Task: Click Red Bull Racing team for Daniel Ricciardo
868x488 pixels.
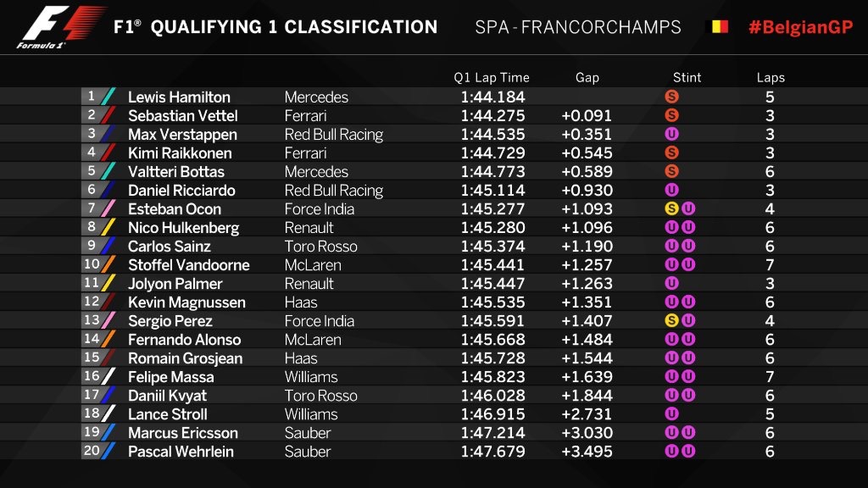Action: click(334, 191)
